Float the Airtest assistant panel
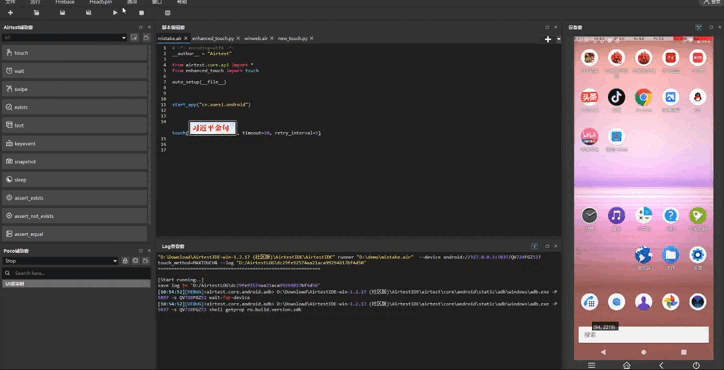Viewport: 724px width, 370px height. point(141,27)
